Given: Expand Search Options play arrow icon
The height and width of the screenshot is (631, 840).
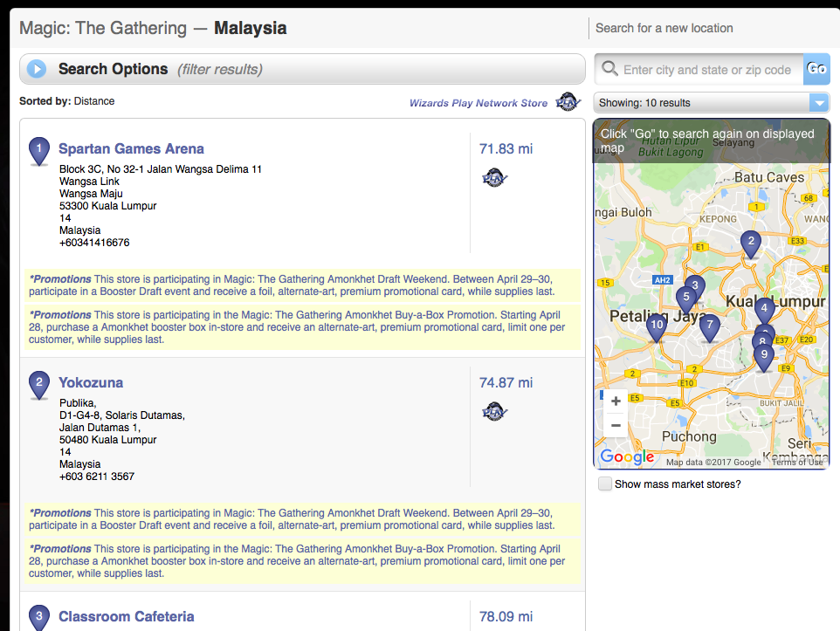Looking at the screenshot, I should (x=37, y=69).
